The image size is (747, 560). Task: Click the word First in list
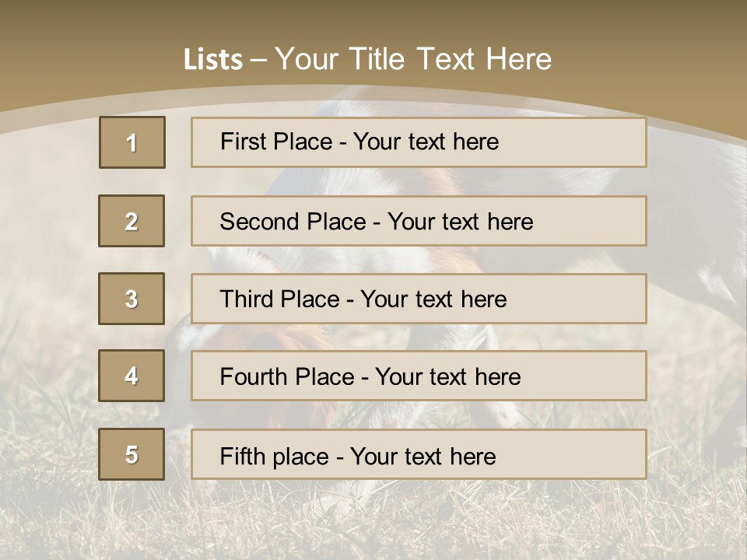(240, 142)
